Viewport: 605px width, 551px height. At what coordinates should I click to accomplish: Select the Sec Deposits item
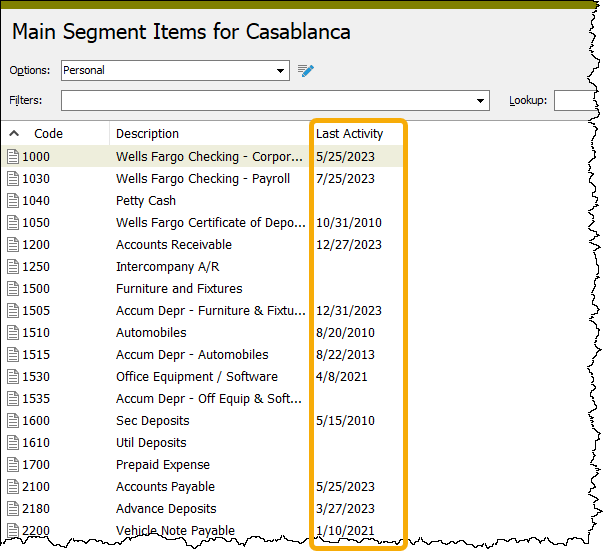pyautogui.click(x=152, y=421)
